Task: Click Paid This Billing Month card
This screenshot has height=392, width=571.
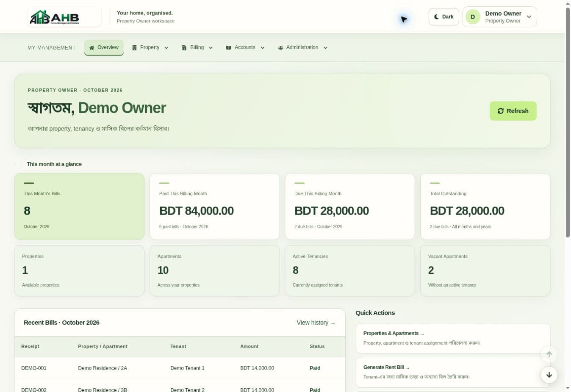Action: (x=215, y=206)
